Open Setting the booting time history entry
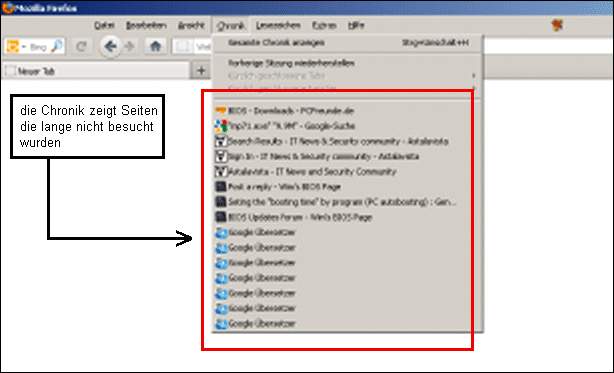The image size is (614, 373). pyautogui.click(x=347, y=202)
